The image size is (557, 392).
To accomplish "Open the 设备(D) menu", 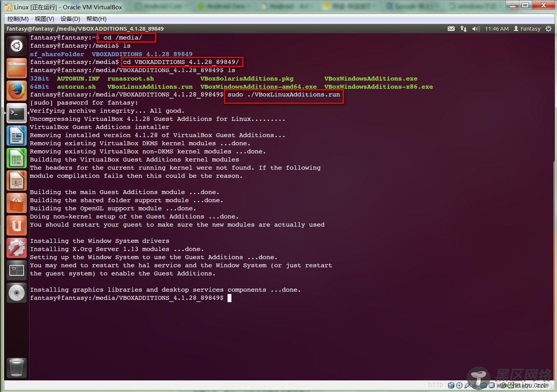I will [x=70, y=19].
